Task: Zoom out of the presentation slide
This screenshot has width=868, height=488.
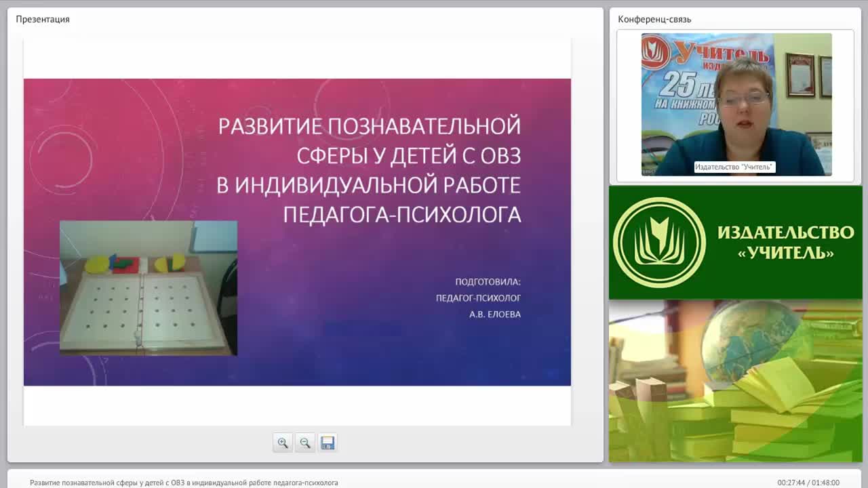Action: click(x=305, y=443)
